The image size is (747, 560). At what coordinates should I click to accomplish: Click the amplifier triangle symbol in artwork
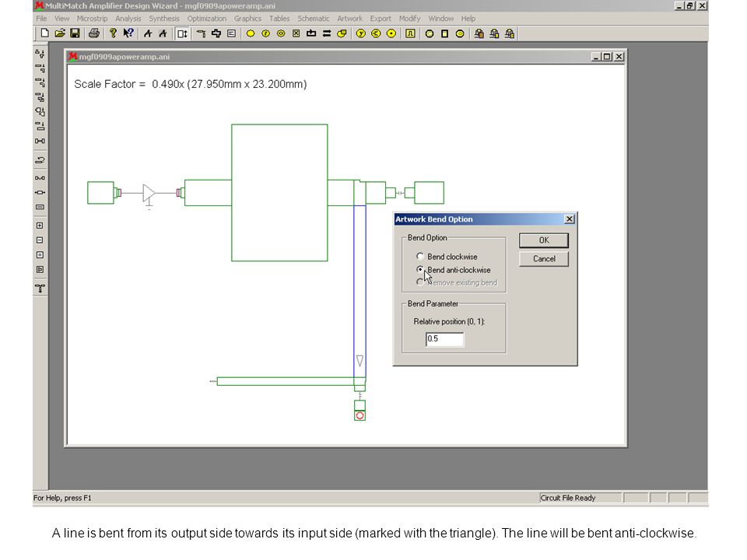coord(149,194)
